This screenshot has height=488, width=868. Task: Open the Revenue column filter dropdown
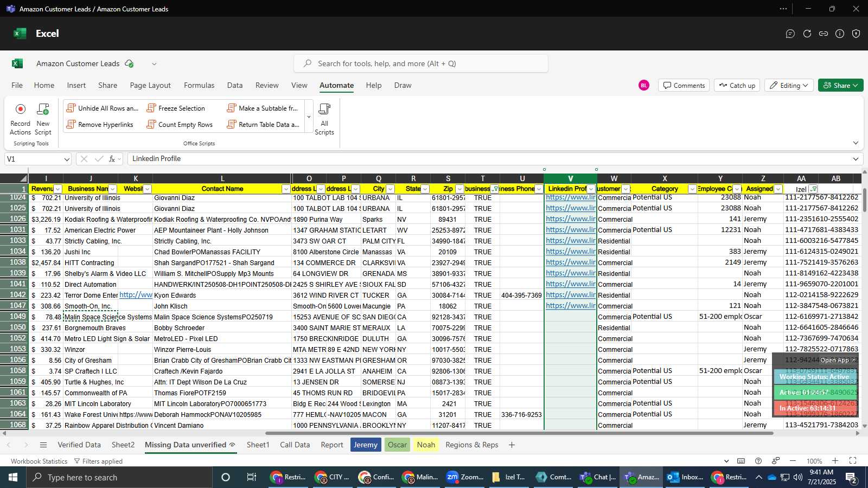(58, 189)
